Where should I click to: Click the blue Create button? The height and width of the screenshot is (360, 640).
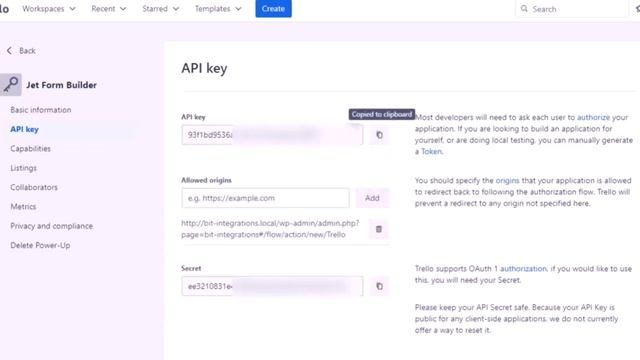coord(273,9)
